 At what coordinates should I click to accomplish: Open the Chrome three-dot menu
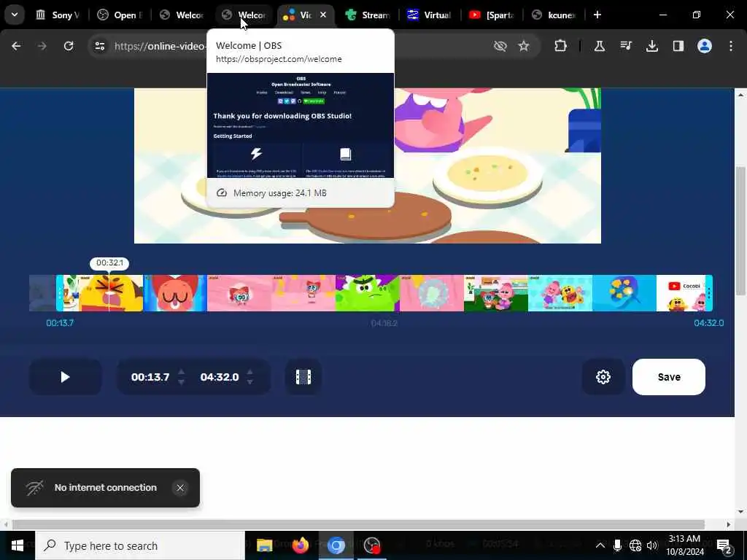[x=731, y=46]
